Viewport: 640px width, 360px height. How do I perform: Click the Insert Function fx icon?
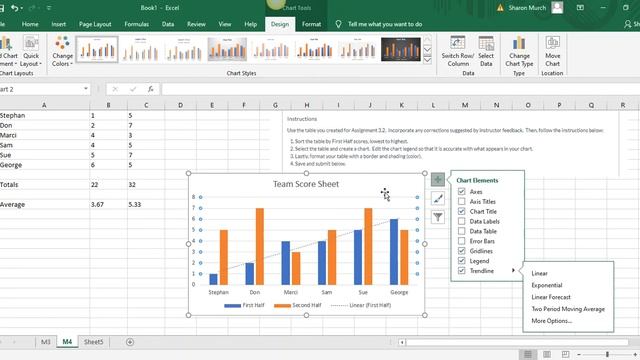coord(151,89)
